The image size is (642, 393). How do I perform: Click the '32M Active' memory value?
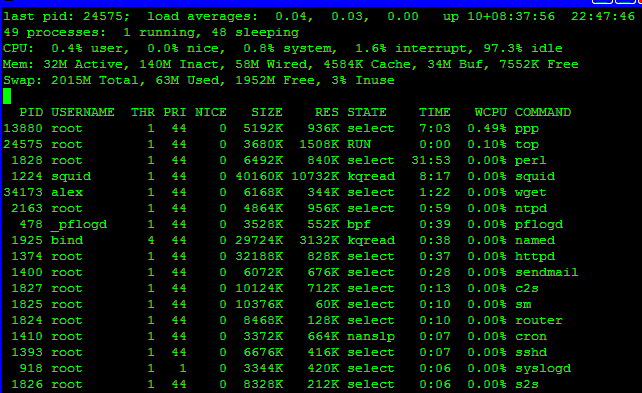(85, 64)
